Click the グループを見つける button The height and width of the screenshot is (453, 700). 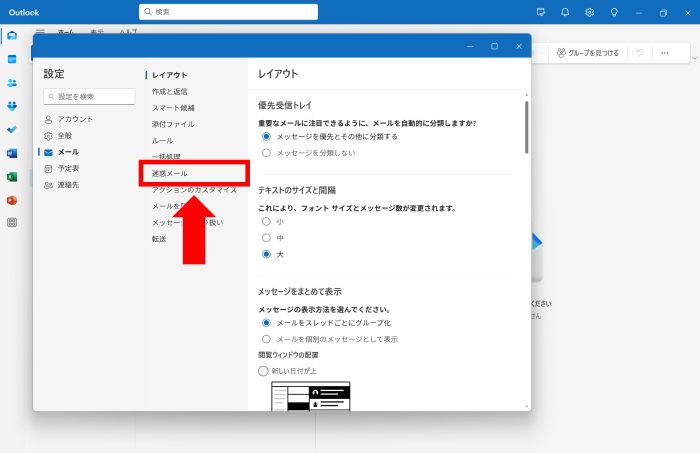[x=588, y=53]
